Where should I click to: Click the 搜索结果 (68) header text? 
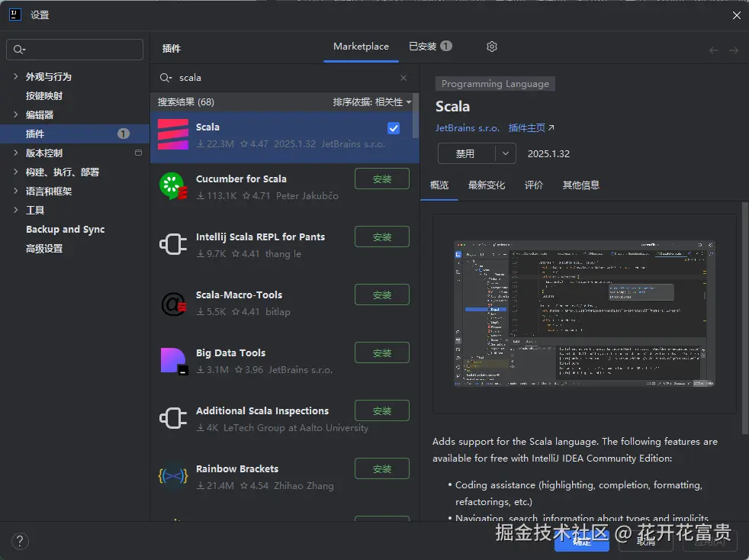(186, 101)
